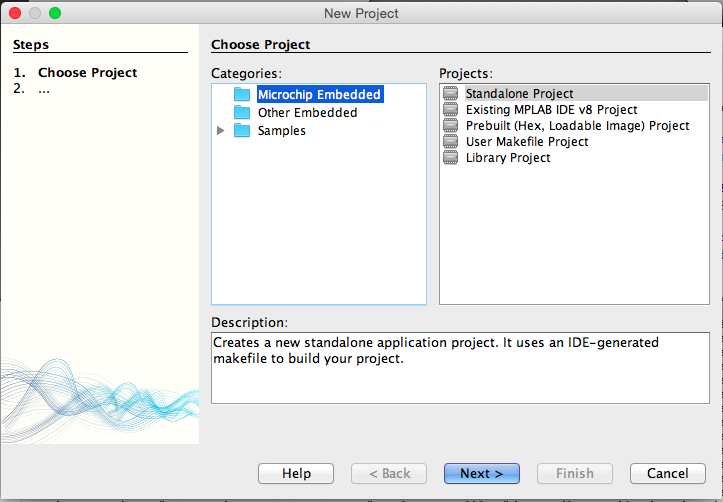Click the Samples folder icon

pyautogui.click(x=241, y=131)
